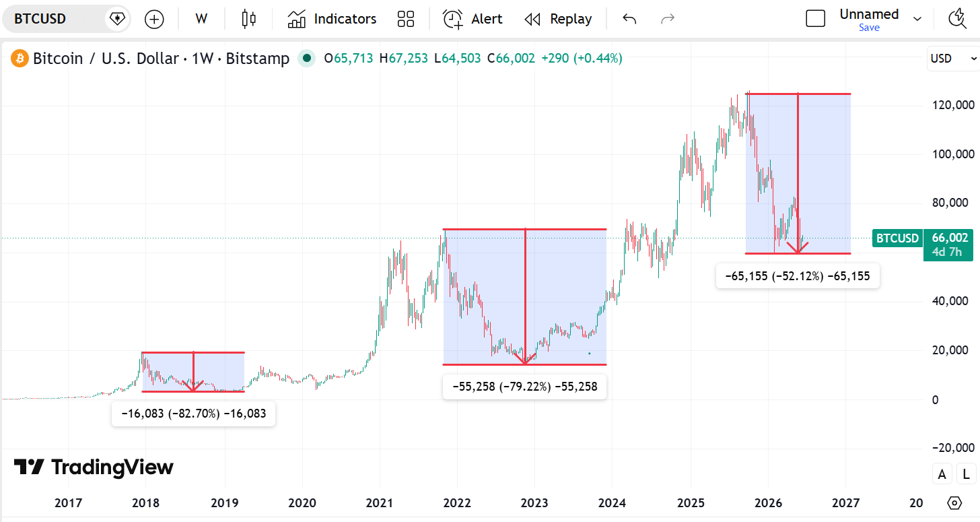Click the redo arrow icon
980x522 pixels.
[668, 19]
